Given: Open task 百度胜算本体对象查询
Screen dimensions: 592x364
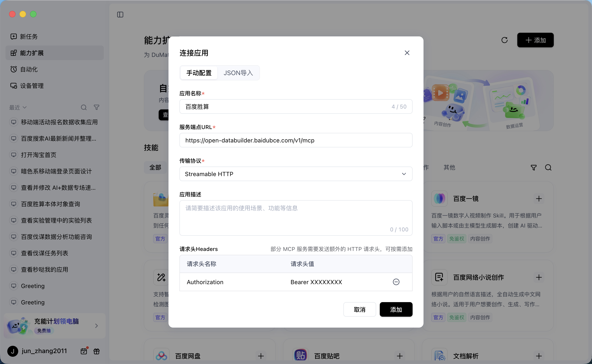Looking at the screenshot, I should point(55,204).
